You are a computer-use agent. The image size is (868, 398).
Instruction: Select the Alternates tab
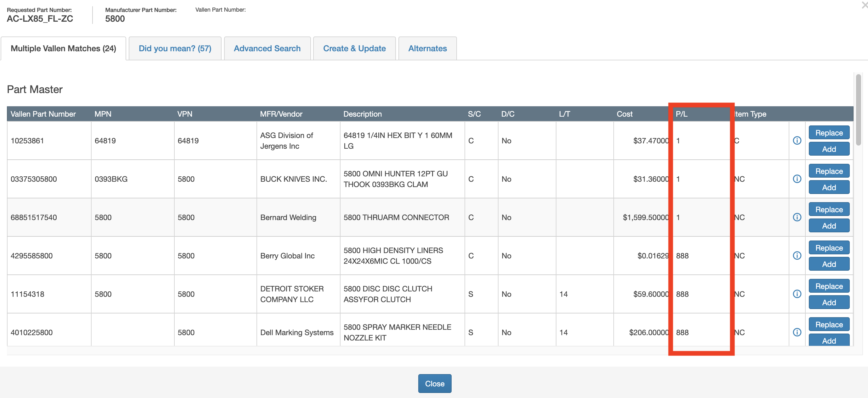click(x=427, y=48)
